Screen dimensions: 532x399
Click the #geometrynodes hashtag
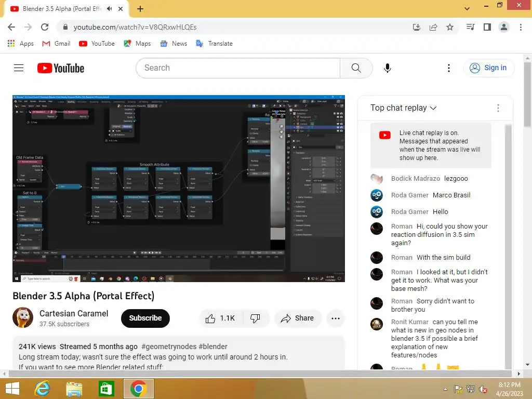pos(169,347)
